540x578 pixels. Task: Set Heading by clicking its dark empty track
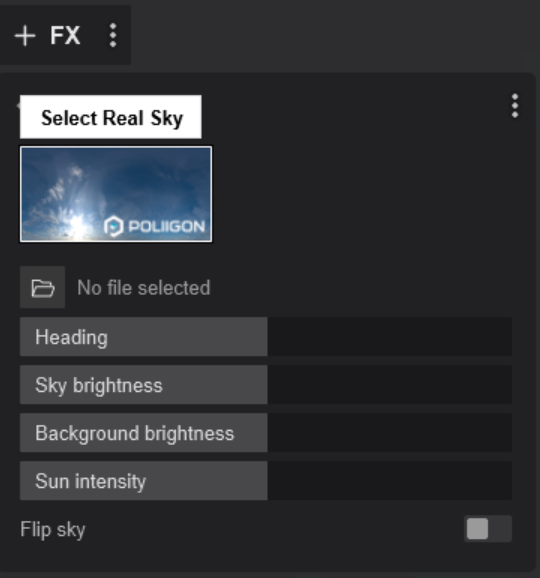click(x=390, y=337)
